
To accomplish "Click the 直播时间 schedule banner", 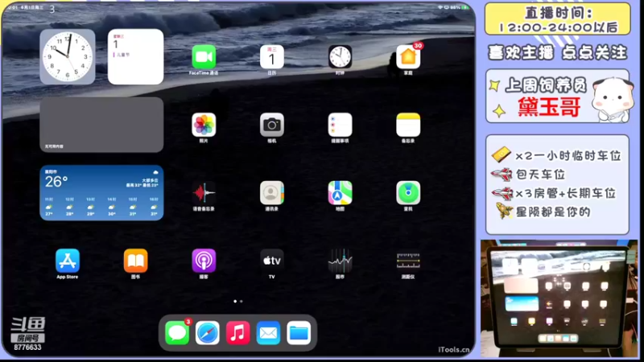I will tap(558, 19).
